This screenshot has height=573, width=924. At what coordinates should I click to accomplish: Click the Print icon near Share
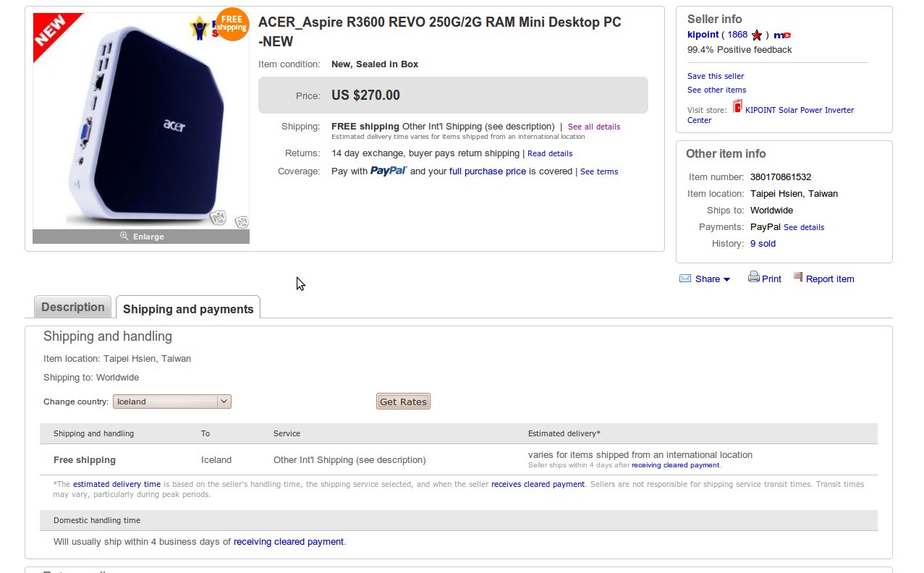pyautogui.click(x=754, y=278)
